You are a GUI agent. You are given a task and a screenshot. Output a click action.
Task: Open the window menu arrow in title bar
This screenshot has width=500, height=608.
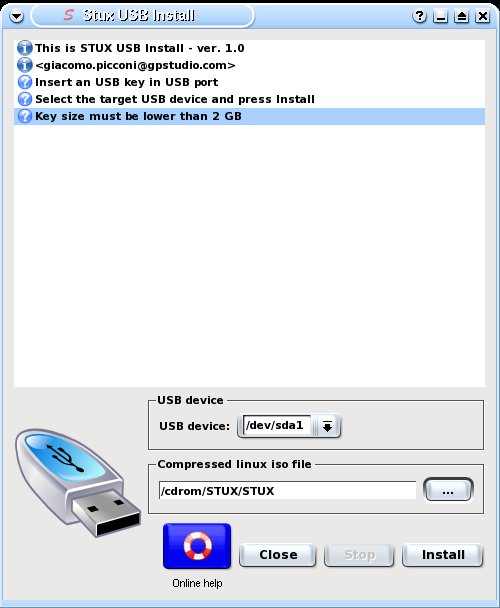click(x=16, y=16)
